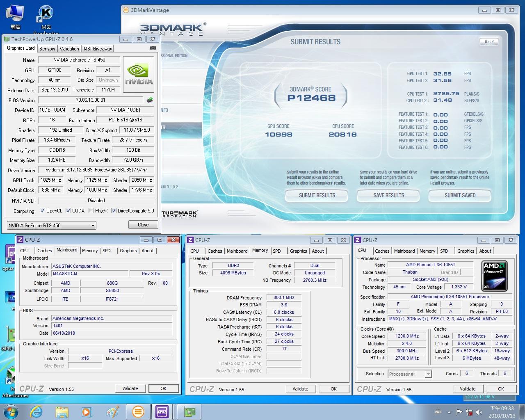The width and height of the screenshot is (525, 420).
Task: Click the 3DMark Vantage HELP button
Action: click(488, 41)
